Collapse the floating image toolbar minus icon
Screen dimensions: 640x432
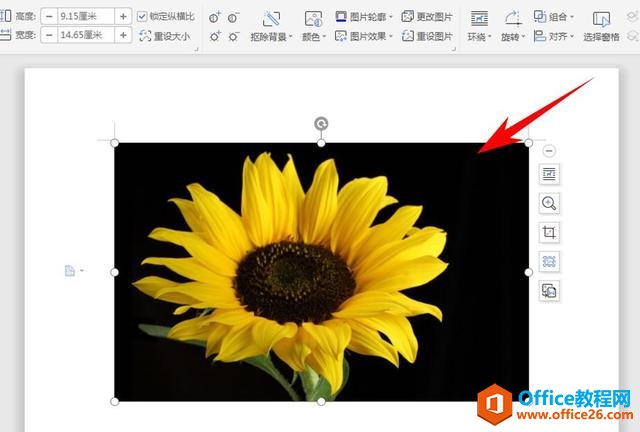tap(549, 151)
